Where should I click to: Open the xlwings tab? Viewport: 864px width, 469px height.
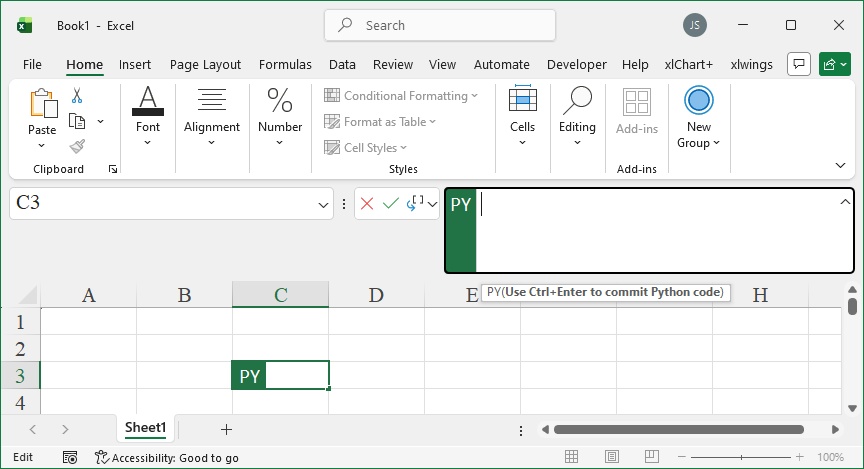[x=752, y=64]
